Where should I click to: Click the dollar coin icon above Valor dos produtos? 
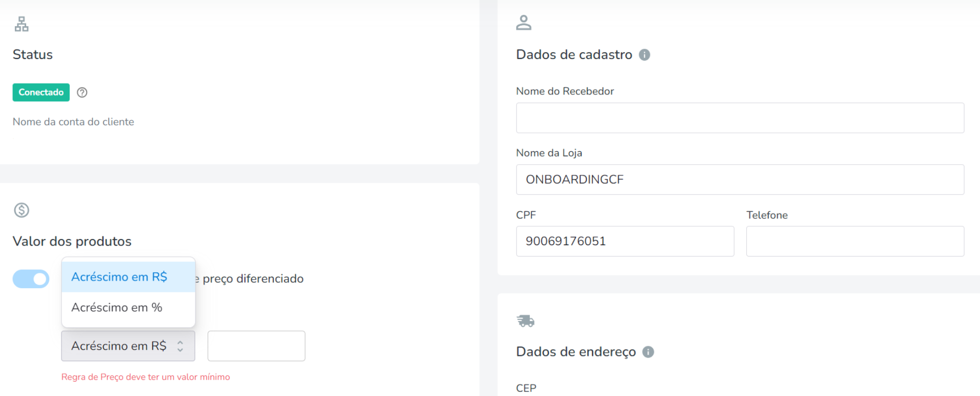22,210
